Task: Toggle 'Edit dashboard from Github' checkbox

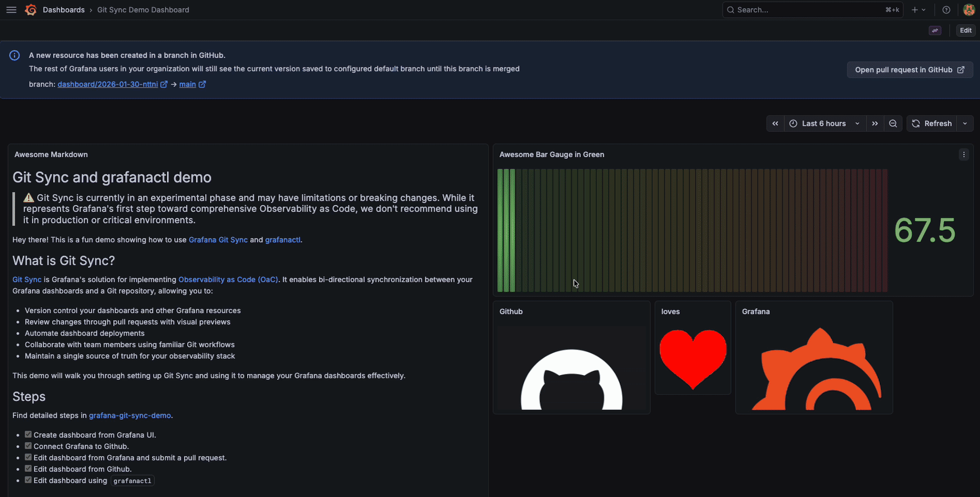Action: click(x=28, y=469)
